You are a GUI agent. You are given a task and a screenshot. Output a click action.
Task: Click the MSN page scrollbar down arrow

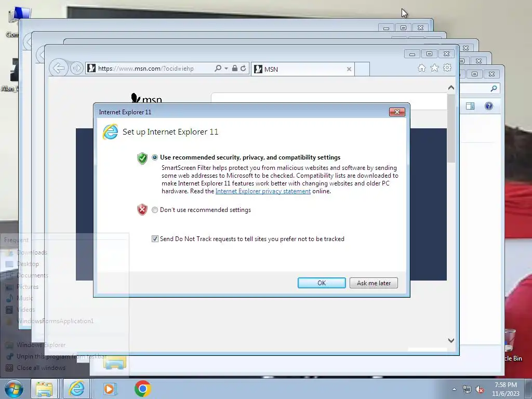click(451, 340)
